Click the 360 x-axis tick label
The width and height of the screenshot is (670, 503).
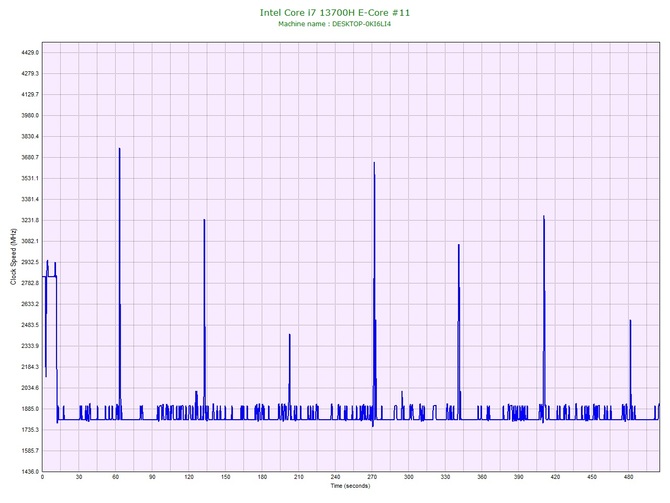coord(483,478)
